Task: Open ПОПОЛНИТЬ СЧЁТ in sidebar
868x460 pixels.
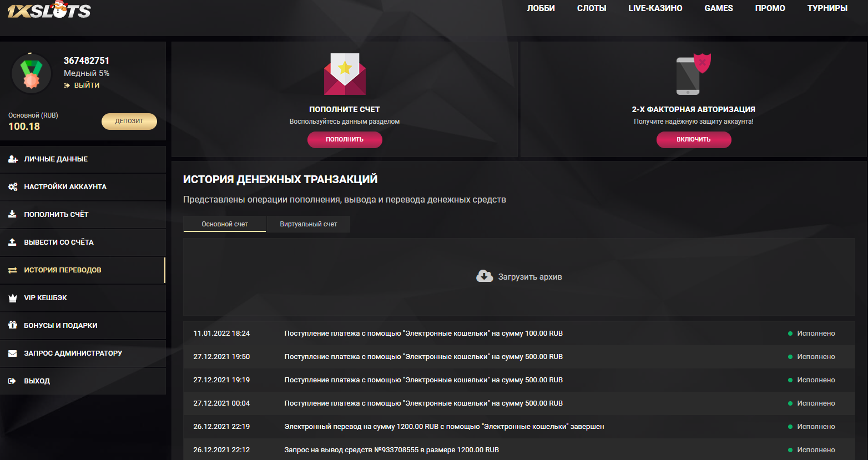Action: 83,215
